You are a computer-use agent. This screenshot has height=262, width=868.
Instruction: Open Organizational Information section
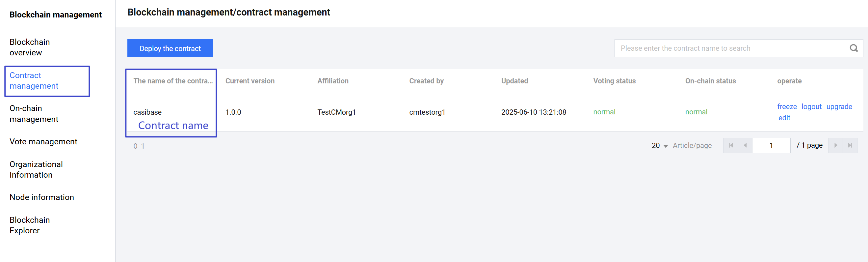coord(36,169)
